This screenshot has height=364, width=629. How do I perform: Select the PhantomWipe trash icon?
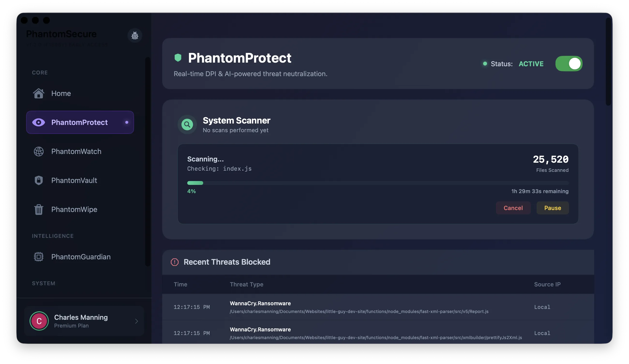coord(39,209)
